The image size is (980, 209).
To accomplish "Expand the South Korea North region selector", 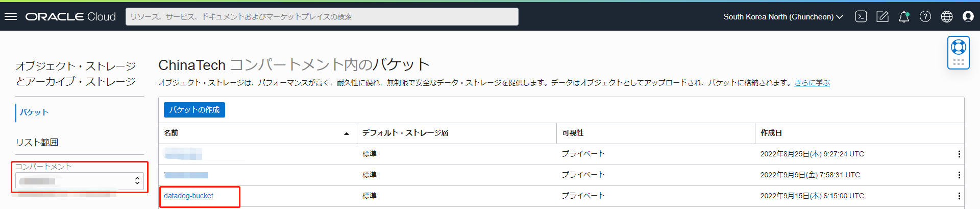I will [x=783, y=16].
